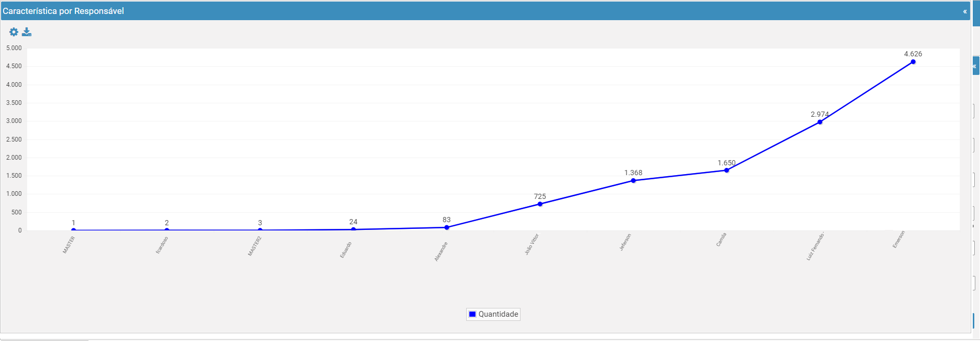
Task: Collapse the side panel with the double chevron
Action: click(975, 66)
